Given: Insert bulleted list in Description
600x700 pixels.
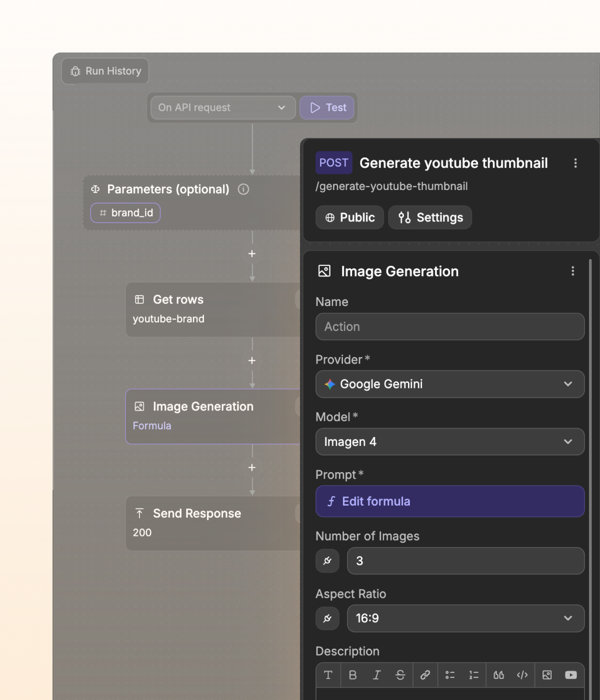Looking at the screenshot, I should point(450,675).
